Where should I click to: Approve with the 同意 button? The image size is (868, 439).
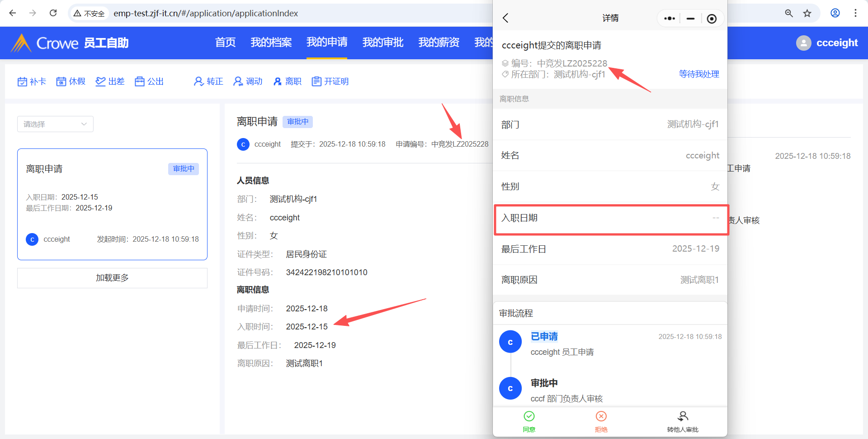pyautogui.click(x=529, y=421)
